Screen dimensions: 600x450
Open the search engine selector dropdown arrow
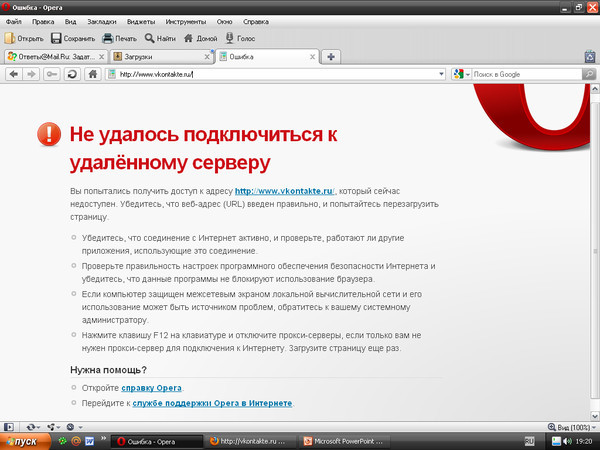pyautogui.click(x=468, y=75)
